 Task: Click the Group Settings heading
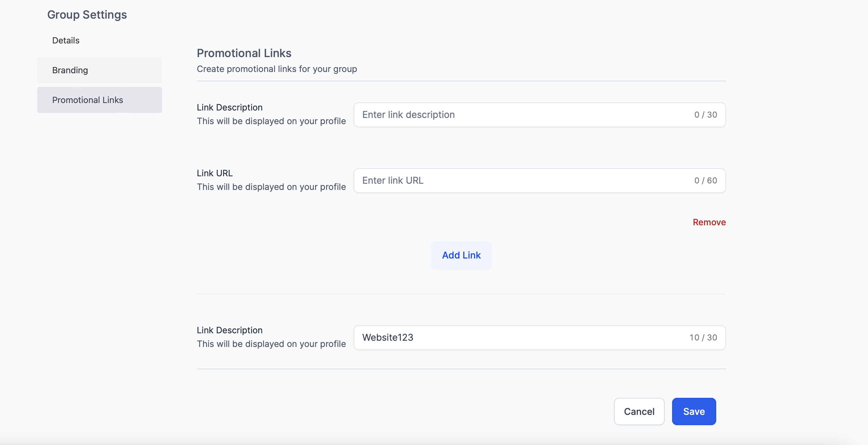pyautogui.click(x=87, y=15)
